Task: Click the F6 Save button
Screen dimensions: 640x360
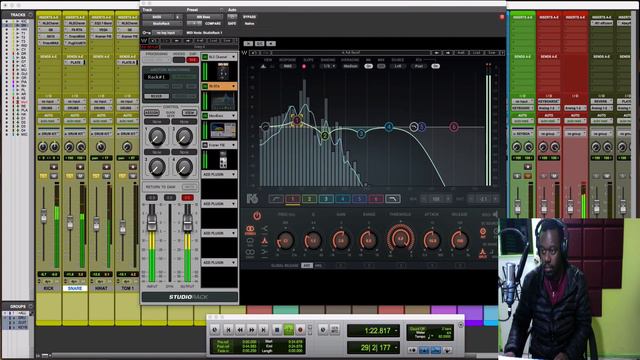Action: coord(491,53)
